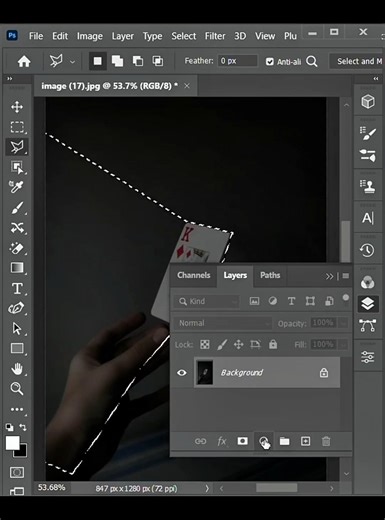Open the Image menu
Image resolution: width=385 pixels, height=520 pixels.
click(x=90, y=36)
